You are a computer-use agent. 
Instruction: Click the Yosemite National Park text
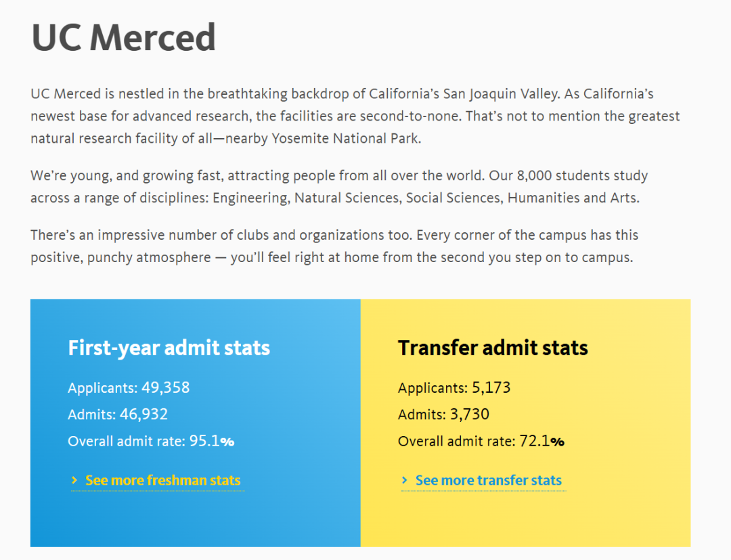click(345, 139)
